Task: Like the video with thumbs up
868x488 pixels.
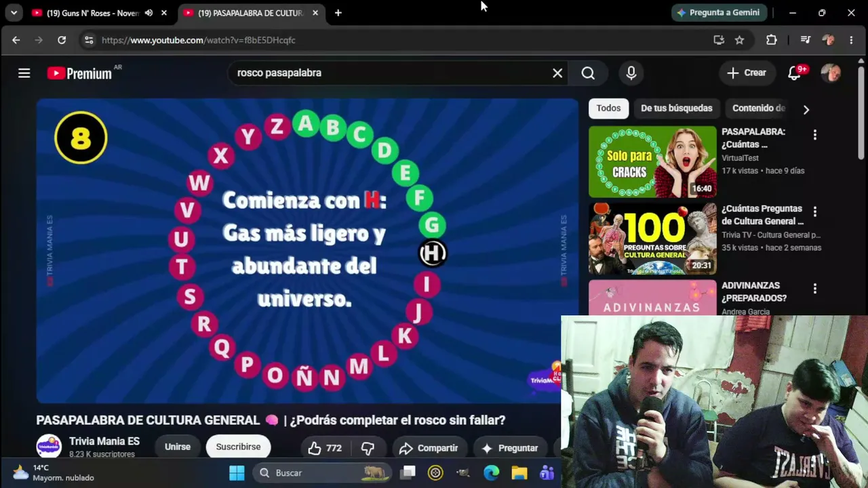Action: pos(325,448)
